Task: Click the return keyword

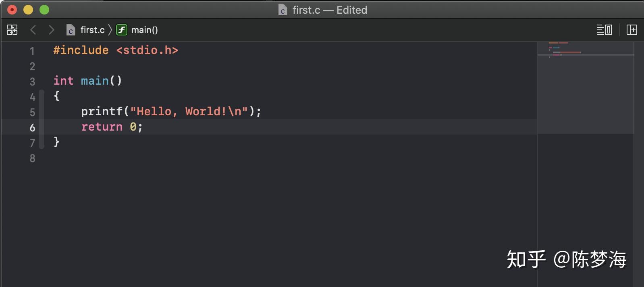Action: click(x=102, y=127)
